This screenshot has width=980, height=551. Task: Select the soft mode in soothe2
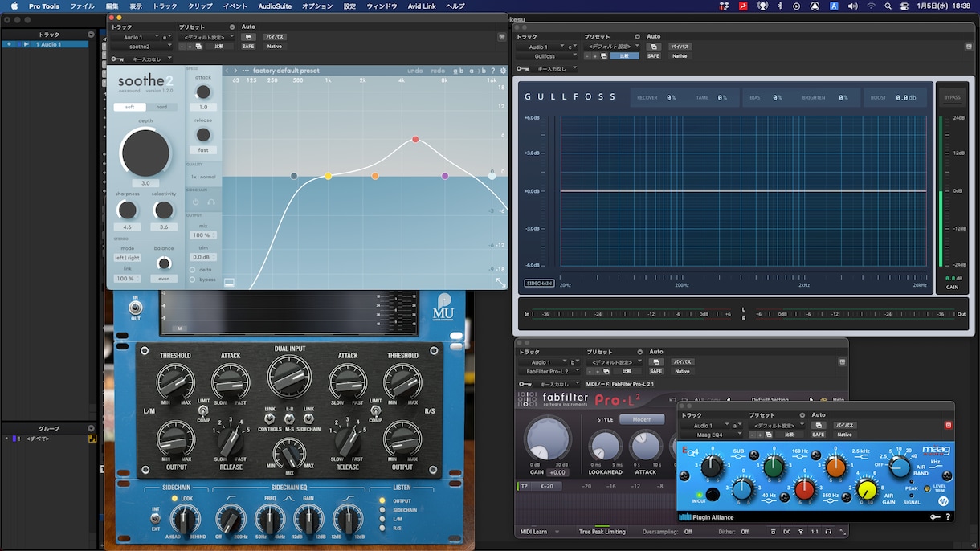point(129,107)
